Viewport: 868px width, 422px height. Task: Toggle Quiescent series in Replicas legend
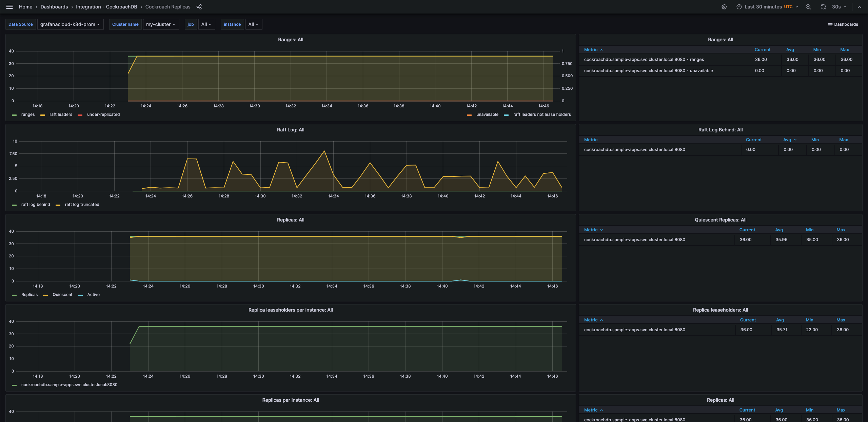click(x=62, y=295)
